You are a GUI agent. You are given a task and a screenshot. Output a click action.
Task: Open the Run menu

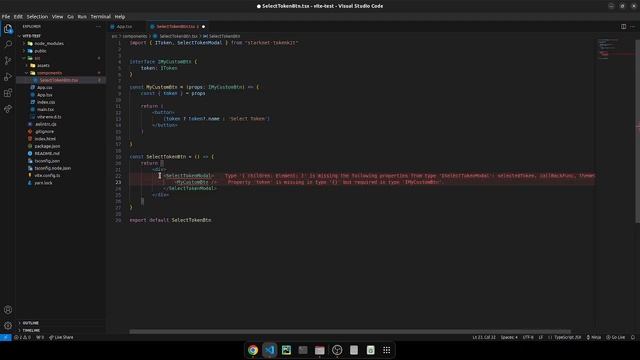coord(82,17)
